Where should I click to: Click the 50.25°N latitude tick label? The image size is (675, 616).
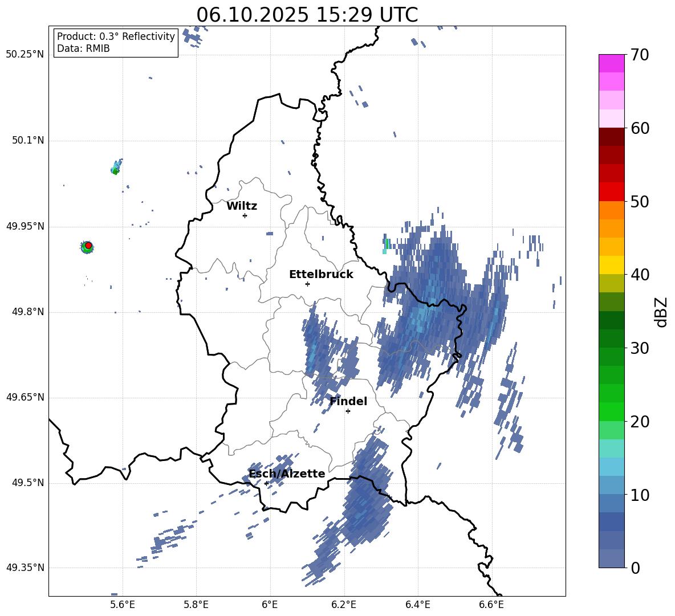[25, 55]
